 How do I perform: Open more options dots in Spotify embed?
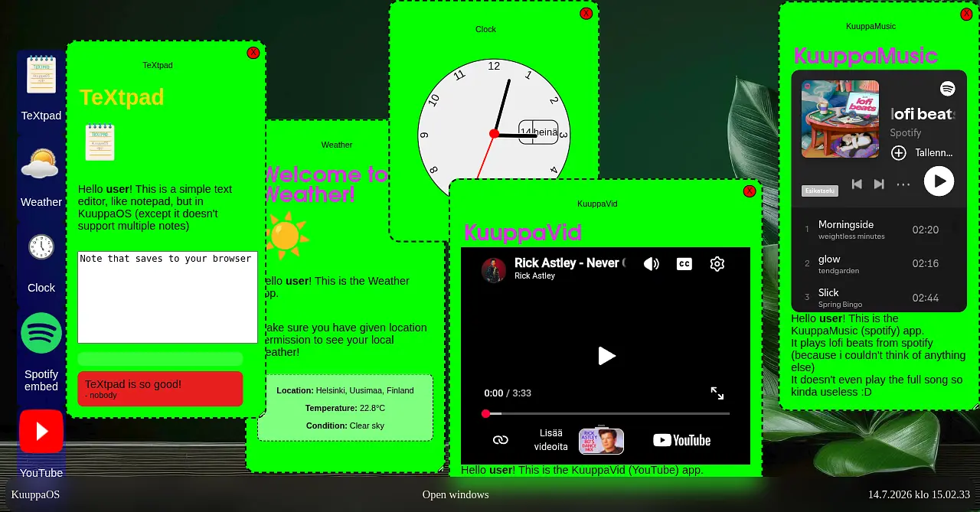point(903,184)
